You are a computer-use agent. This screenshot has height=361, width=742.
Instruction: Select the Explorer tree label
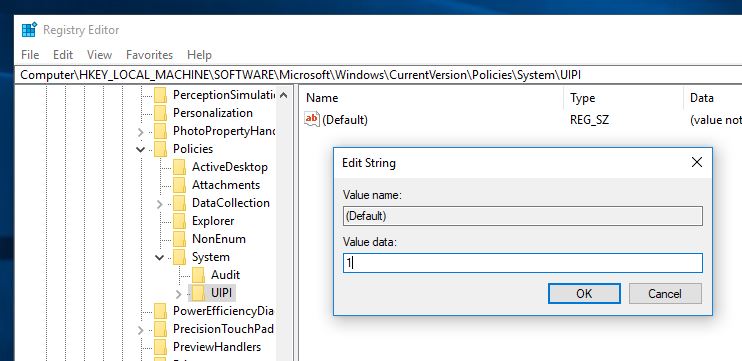[213, 221]
